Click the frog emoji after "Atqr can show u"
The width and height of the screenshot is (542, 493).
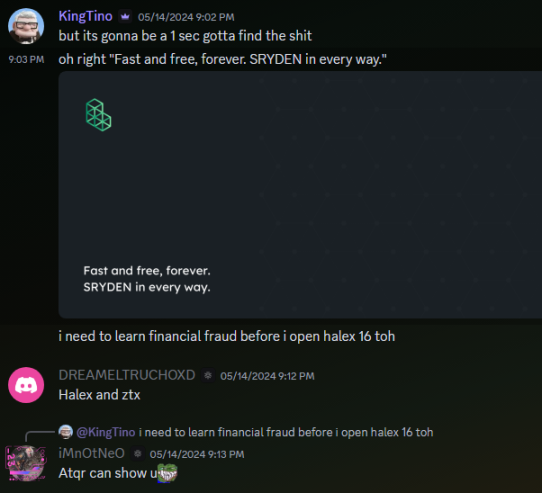click(x=168, y=473)
